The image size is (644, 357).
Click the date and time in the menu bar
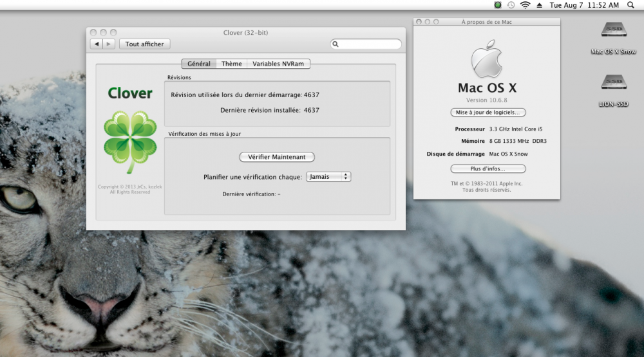click(x=584, y=5)
